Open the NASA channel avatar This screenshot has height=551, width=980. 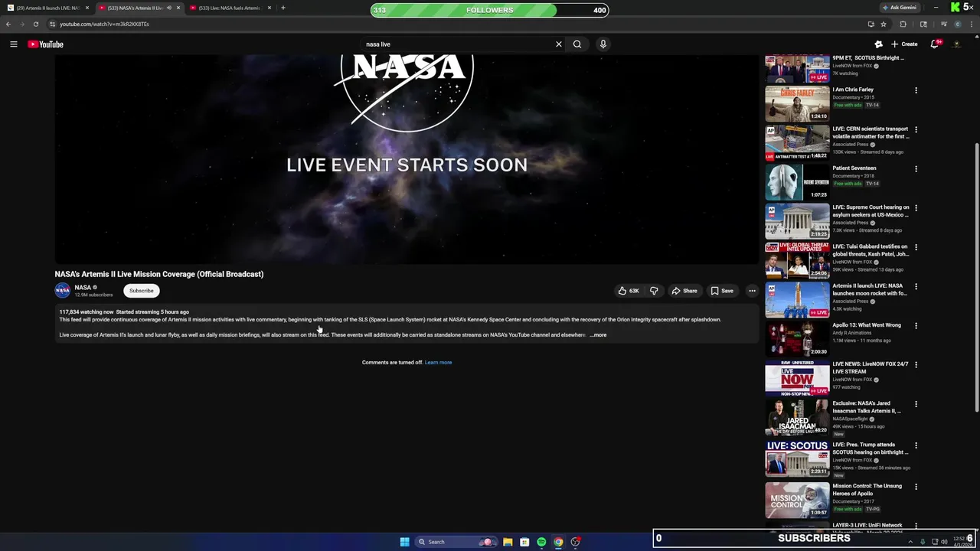(x=63, y=291)
